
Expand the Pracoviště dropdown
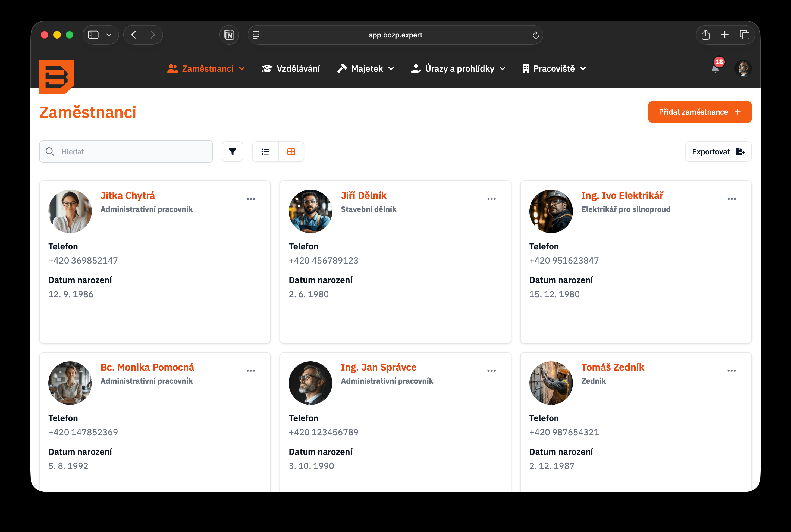(x=553, y=68)
